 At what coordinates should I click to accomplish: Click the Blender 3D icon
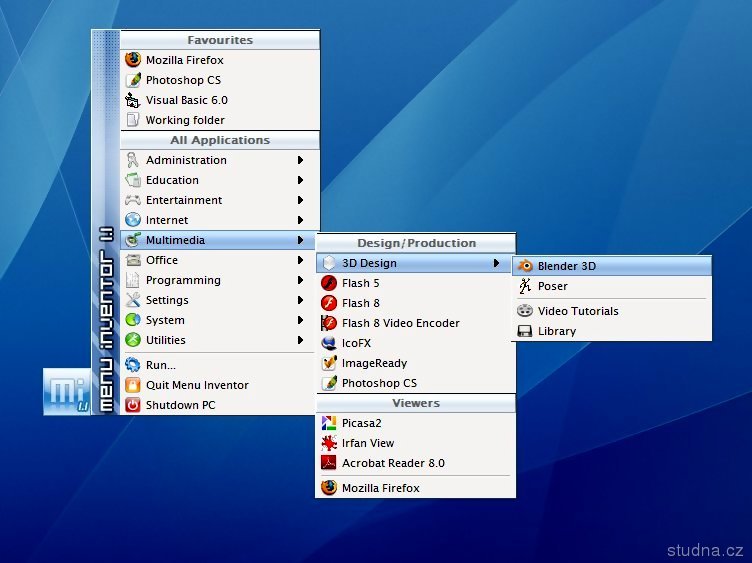(525, 266)
